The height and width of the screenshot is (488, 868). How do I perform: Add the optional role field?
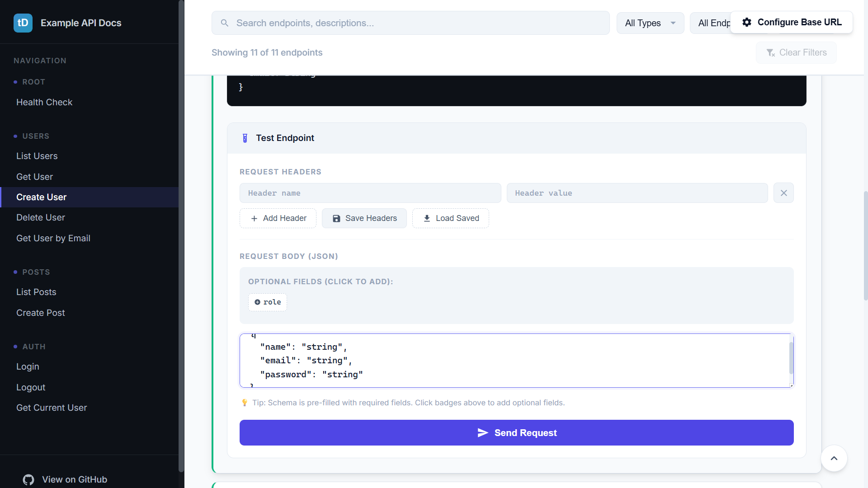[268, 302]
